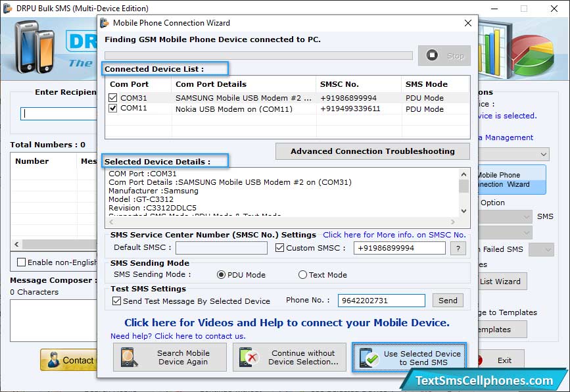This screenshot has height=392, width=570.
Task: Click the scroll left arrow in numbers list
Action: pos(16,245)
